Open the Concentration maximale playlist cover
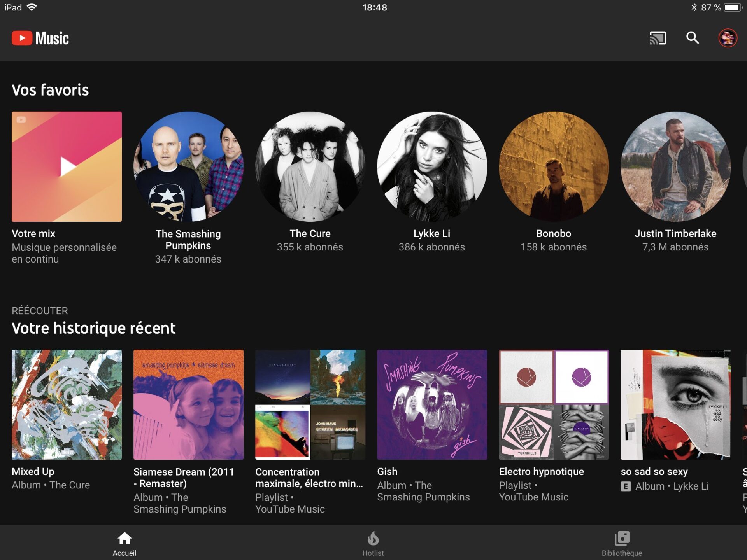This screenshot has width=747, height=560. tap(310, 404)
